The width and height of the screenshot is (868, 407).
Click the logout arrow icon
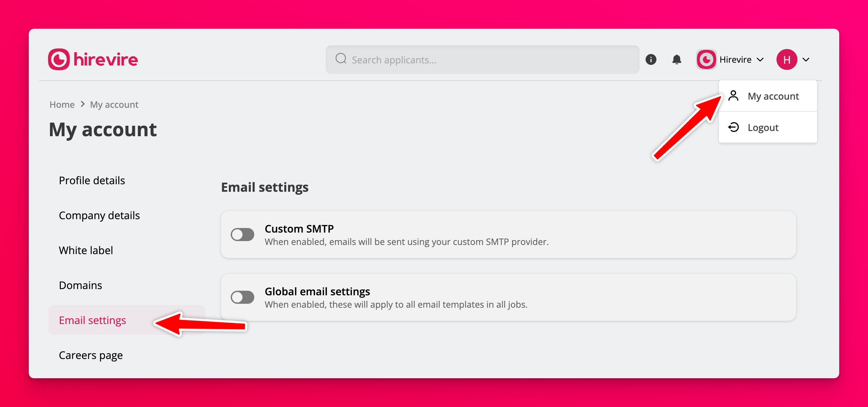(733, 127)
